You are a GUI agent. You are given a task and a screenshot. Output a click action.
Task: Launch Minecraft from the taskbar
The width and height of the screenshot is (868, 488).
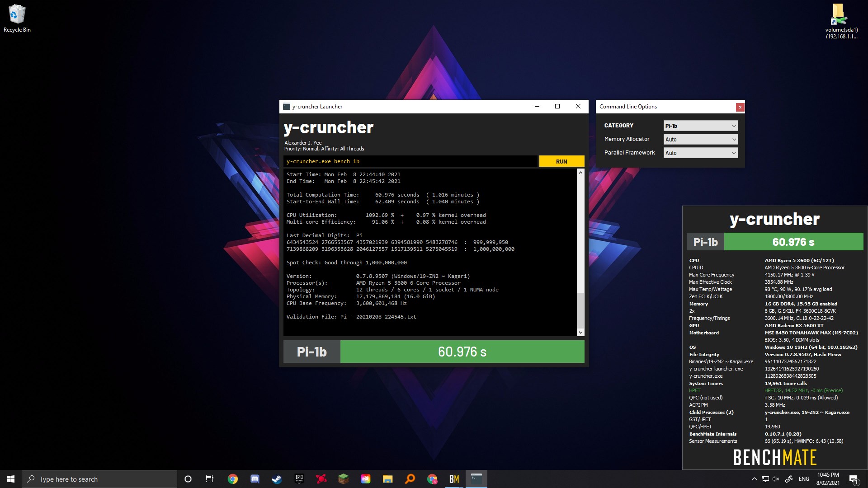click(x=344, y=479)
